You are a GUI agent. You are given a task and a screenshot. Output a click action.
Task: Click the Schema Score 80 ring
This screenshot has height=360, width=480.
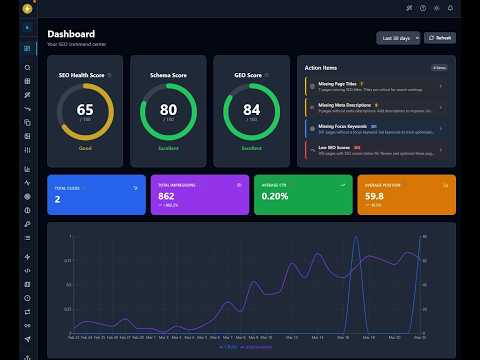(168, 112)
